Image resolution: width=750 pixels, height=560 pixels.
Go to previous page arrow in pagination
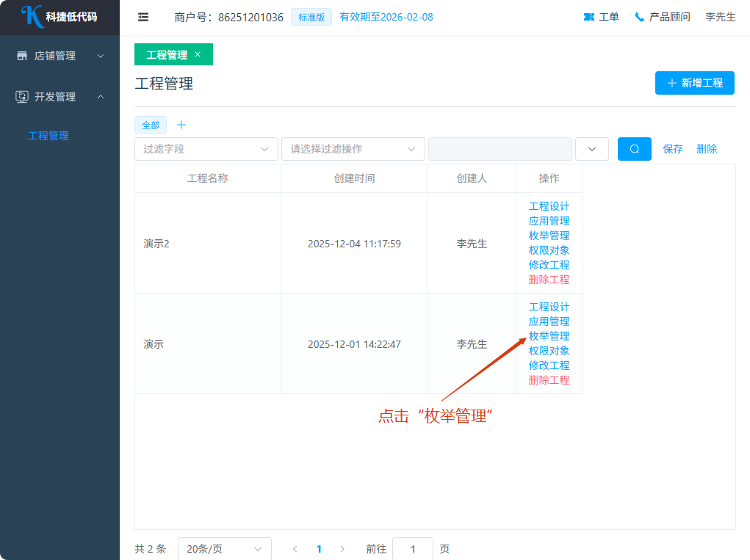(295, 549)
